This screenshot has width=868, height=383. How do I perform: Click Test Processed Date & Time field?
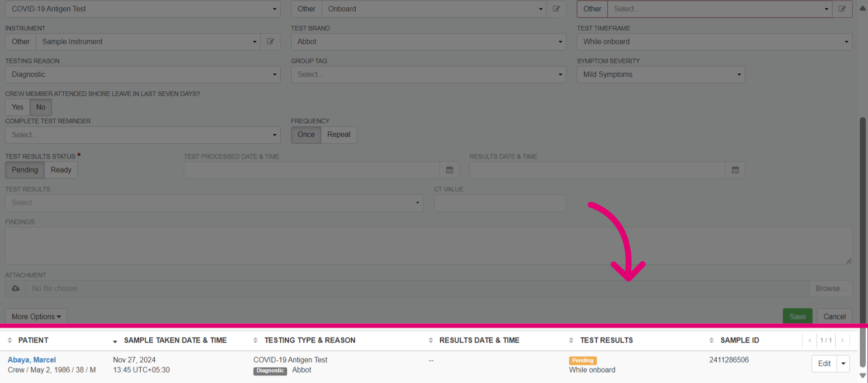[312, 170]
